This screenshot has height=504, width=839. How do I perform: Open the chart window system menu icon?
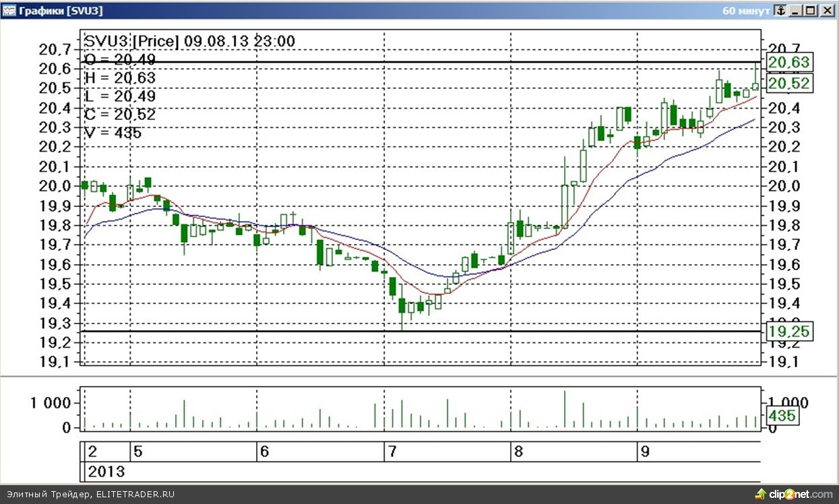[x=8, y=10]
